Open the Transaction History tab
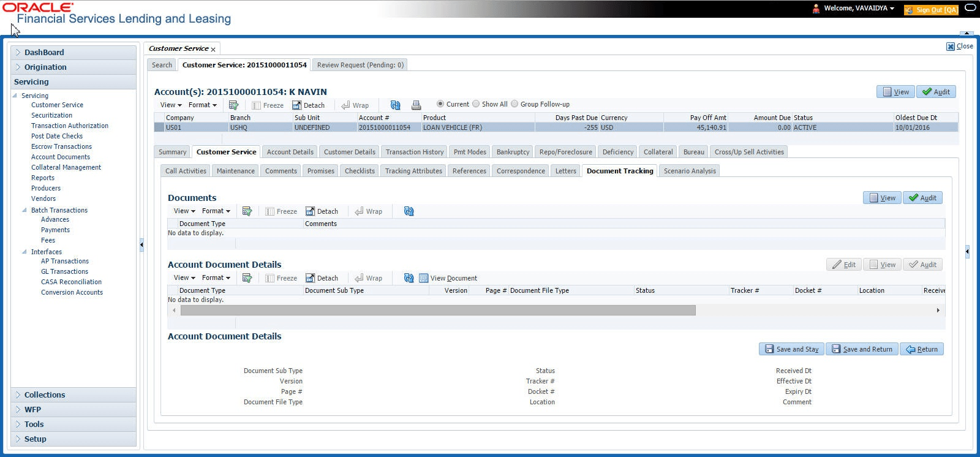The height and width of the screenshot is (457, 980). [x=415, y=152]
